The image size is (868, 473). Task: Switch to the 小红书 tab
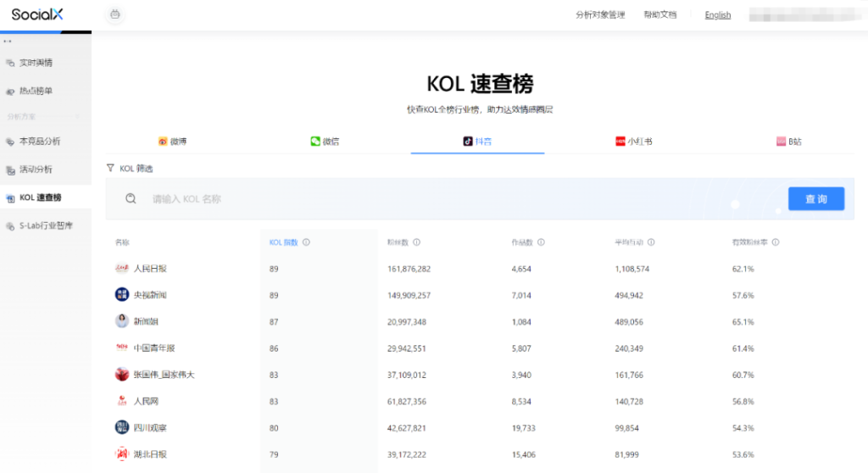point(634,142)
